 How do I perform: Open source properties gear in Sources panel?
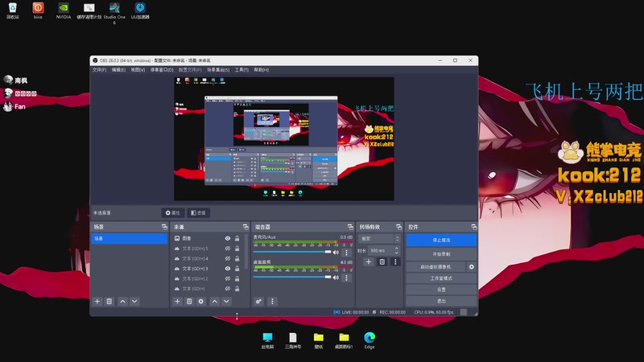point(200,301)
